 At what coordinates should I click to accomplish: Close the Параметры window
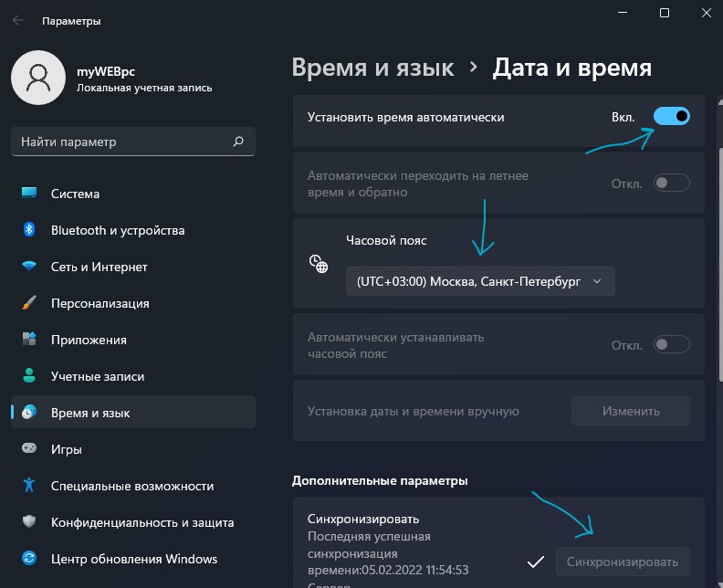pos(706,13)
